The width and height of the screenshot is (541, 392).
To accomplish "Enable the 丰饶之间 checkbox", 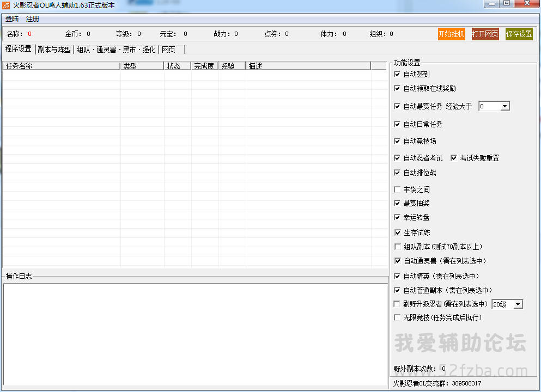I will 397,189.
